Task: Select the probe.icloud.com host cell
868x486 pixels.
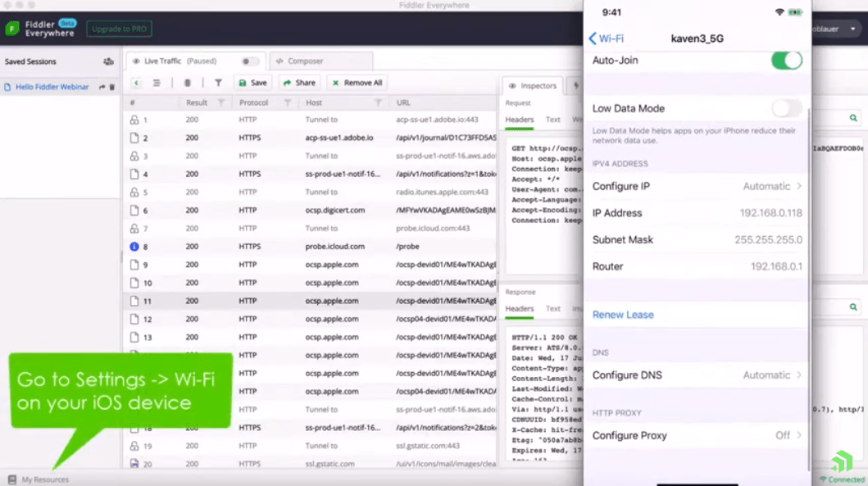Action: pos(335,247)
